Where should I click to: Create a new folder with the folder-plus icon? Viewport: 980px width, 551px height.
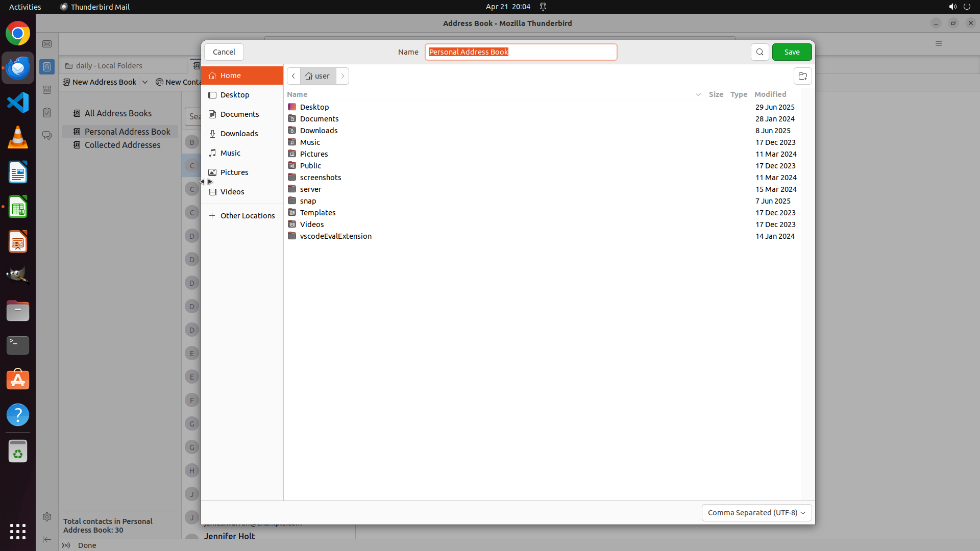[x=802, y=76]
